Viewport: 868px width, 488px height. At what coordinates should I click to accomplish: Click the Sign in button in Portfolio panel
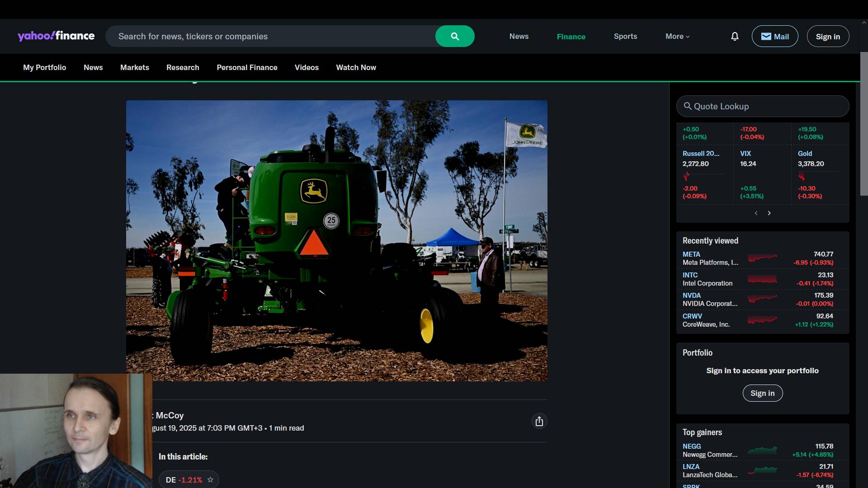[x=762, y=393]
